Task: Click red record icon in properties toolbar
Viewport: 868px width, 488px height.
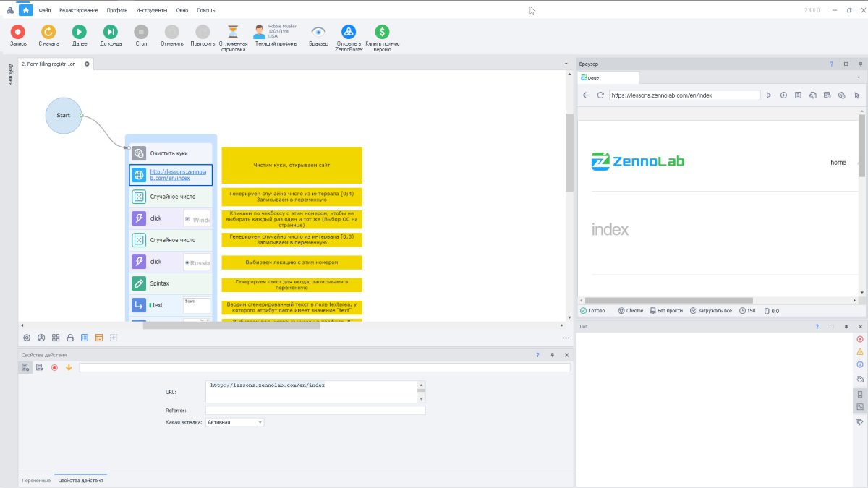Action: [54, 367]
